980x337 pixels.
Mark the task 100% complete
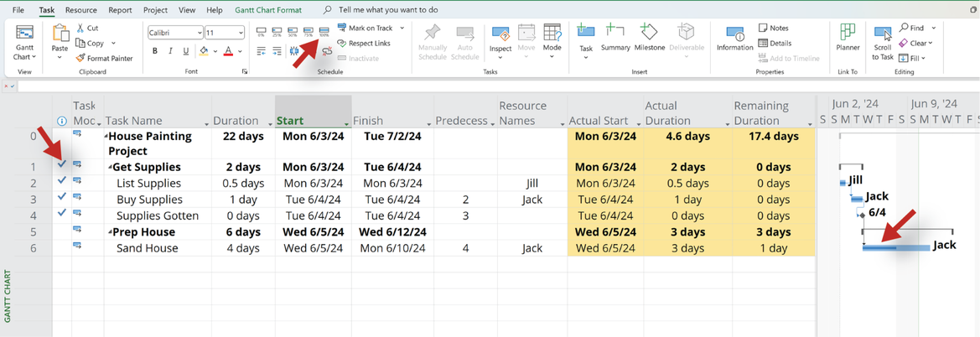pos(324,31)
